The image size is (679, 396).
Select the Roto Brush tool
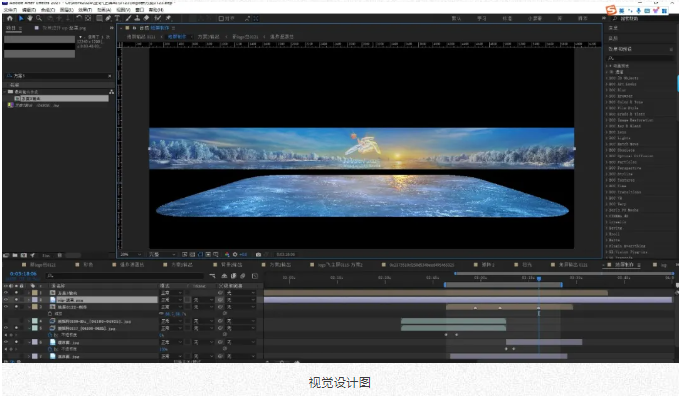(x=158, y=18)
